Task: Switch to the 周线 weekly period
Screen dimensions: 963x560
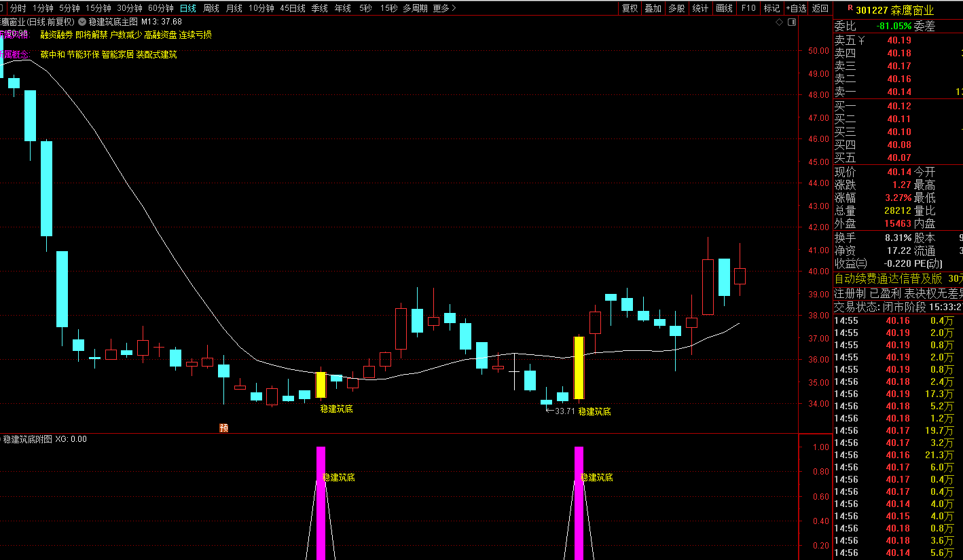Action: tap(211, 8)
